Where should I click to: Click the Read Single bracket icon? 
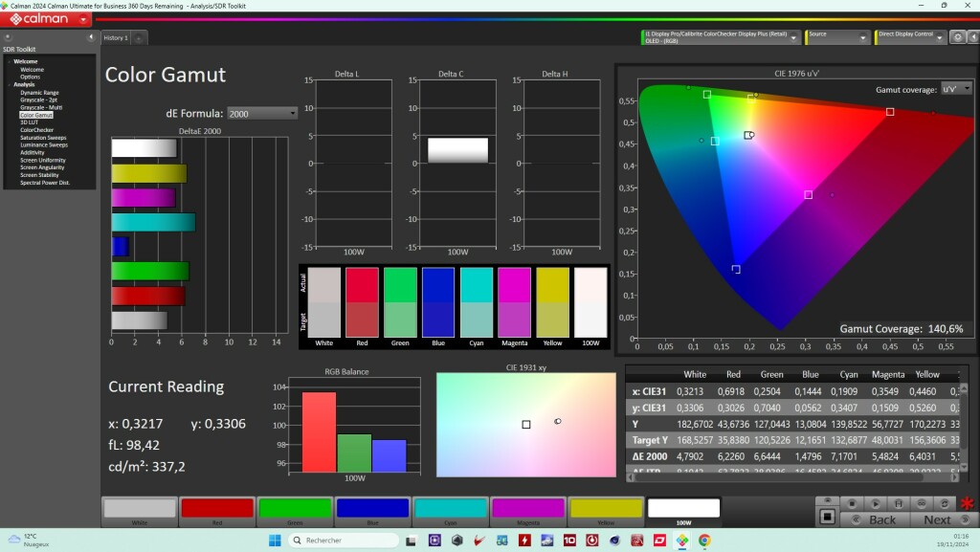click(x=898, y=503)
